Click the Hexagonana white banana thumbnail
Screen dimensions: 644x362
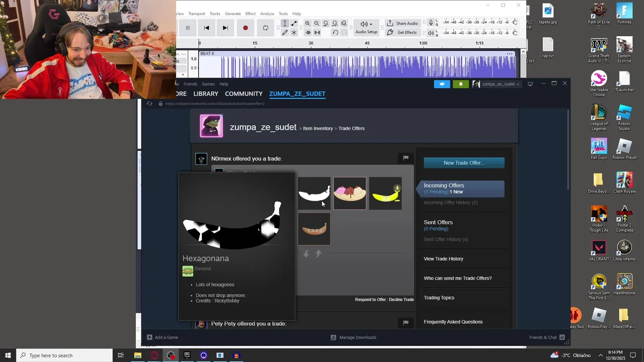point(314,193)
